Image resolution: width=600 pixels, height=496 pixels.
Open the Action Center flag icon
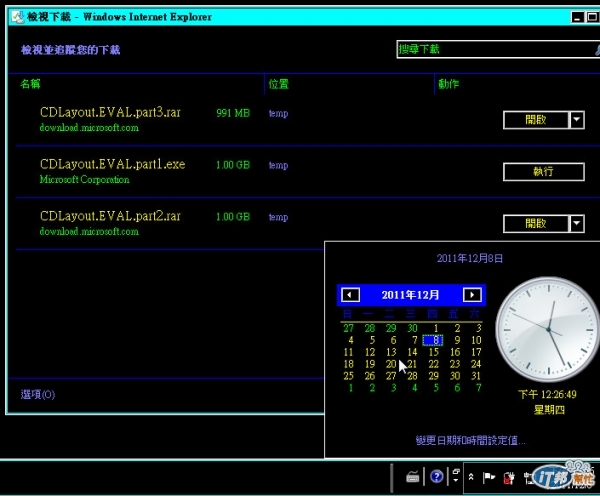[489, 477]
